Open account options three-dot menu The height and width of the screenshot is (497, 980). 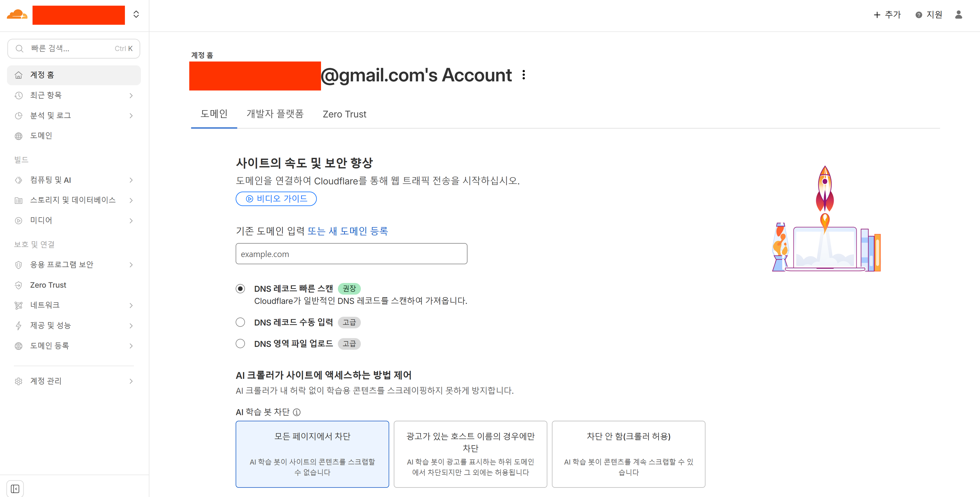click(x=524, y=75)
